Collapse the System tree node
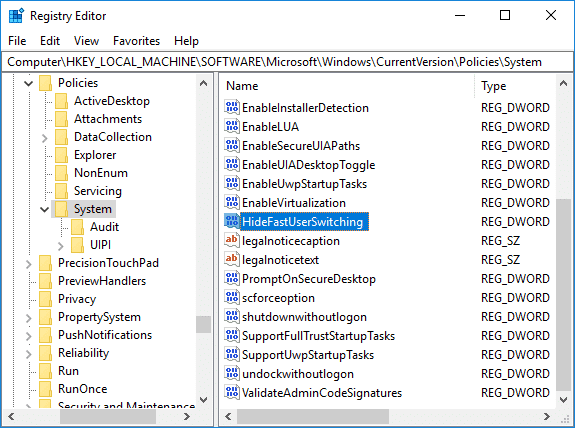This screenshot has height=428, width=575. click(44, 209)
